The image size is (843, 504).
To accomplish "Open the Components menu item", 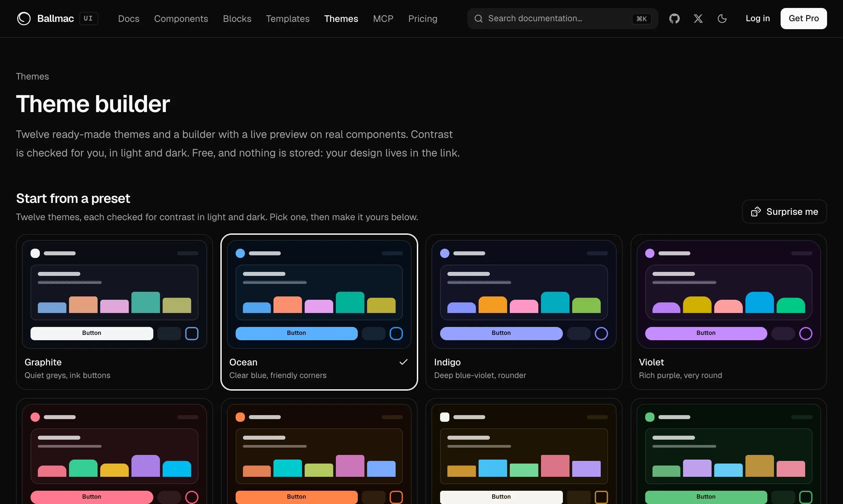I will [x=181, y=18].
